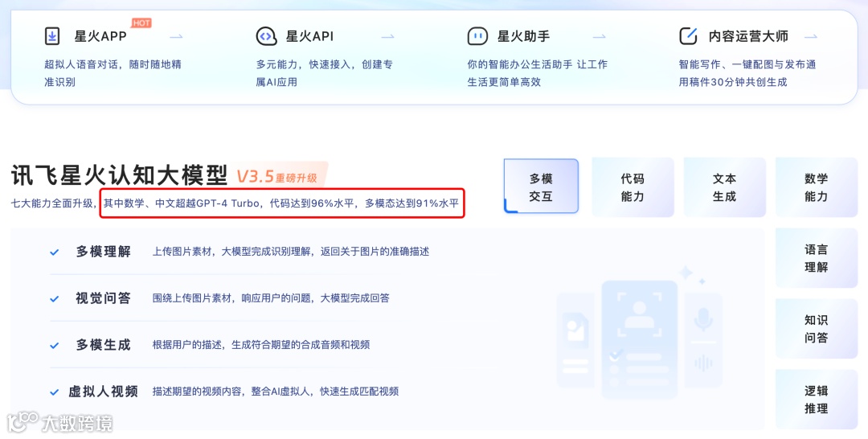Viewport: 868px width, 439px height.
Task: Click the checkmark beside 虚拟人视频
Action: coord(55,392)
